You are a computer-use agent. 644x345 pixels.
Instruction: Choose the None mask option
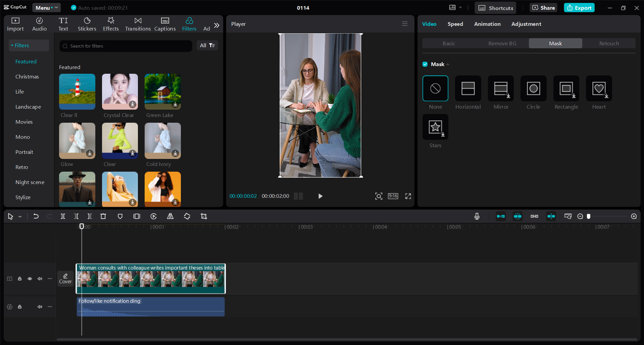tap(435, 89)
